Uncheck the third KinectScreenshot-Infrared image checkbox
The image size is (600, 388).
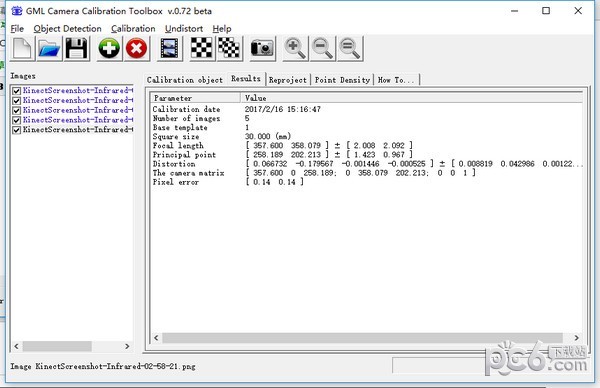coord(16,111)
